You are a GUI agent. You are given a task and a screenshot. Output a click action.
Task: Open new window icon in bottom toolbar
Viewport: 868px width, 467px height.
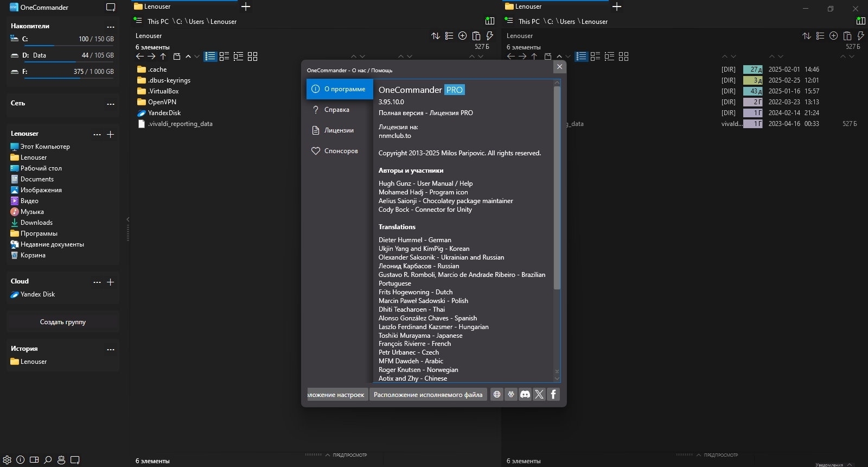[x=75, y=460]
